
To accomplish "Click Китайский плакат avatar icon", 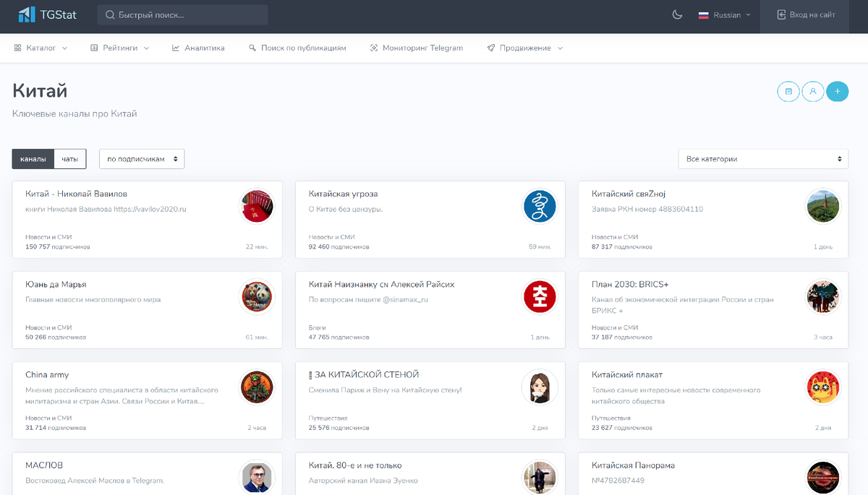I will tap(823, 387).
